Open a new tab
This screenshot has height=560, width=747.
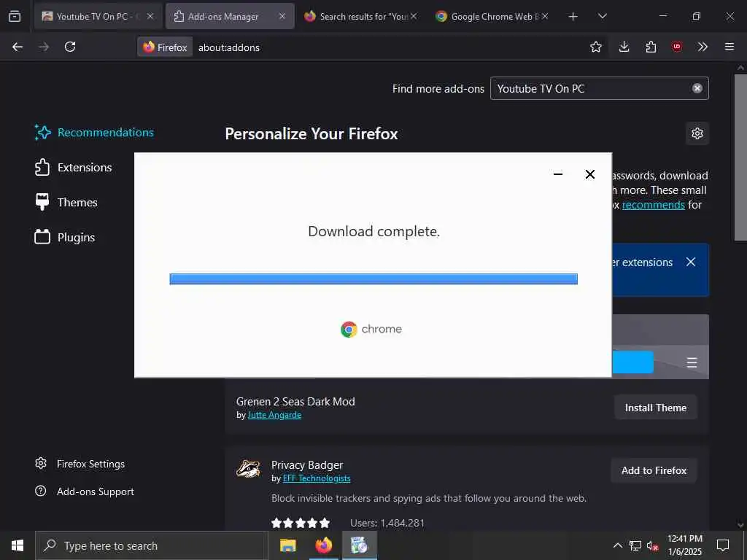(573, 17)
